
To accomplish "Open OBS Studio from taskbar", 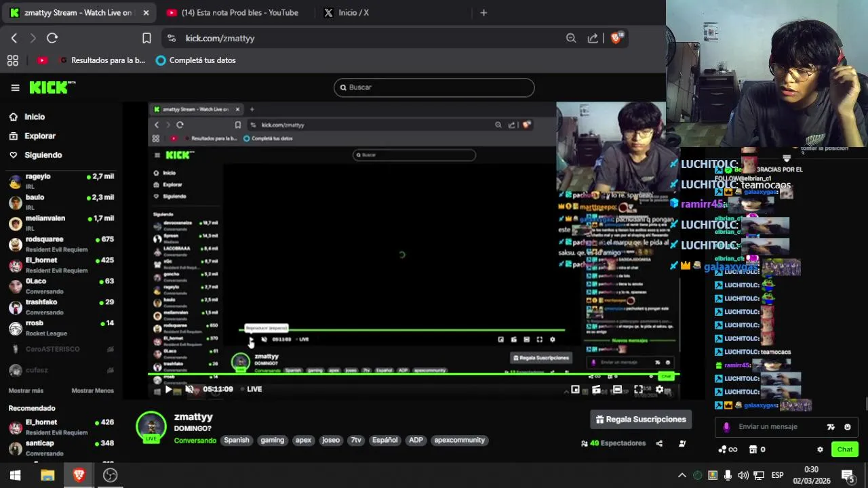I will click(x=111, y=475).
